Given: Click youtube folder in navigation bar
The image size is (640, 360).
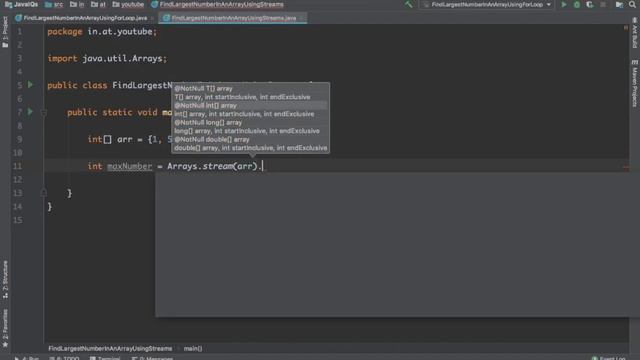Looking at the screenshot, I should 128,4.
